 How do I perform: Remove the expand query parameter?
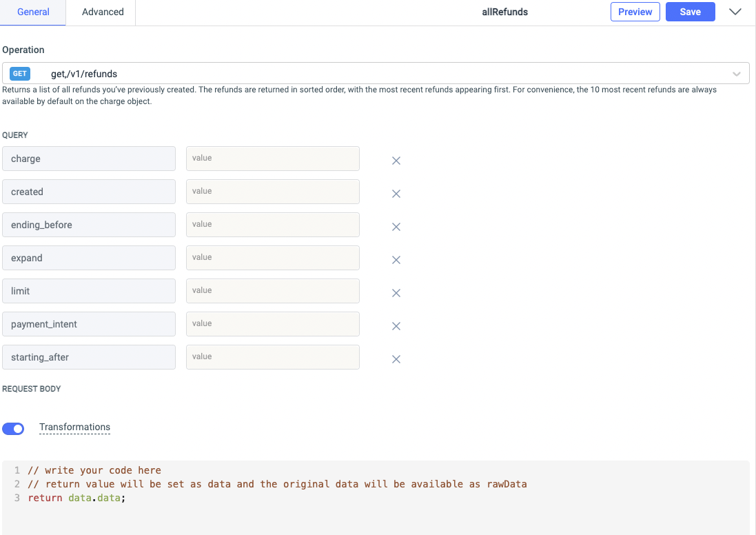[396, 260]
